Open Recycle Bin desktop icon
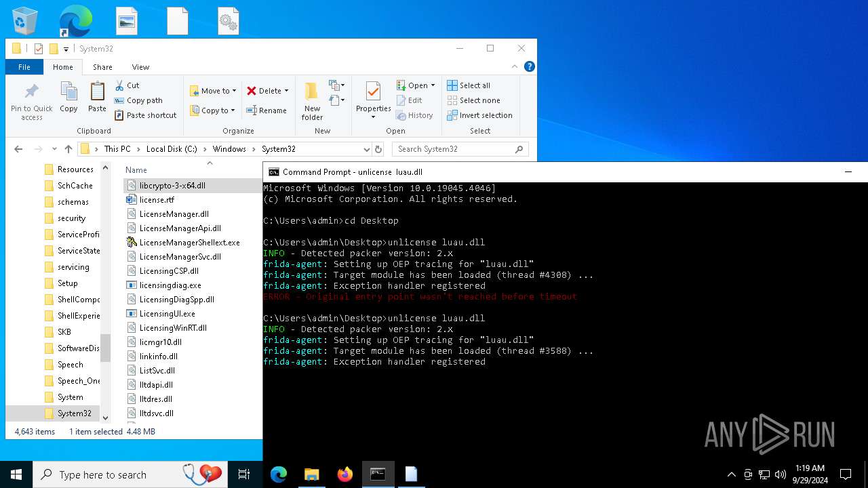Image resolution: width=868 pixels, height=488 pixels. (x=25, y=20)
